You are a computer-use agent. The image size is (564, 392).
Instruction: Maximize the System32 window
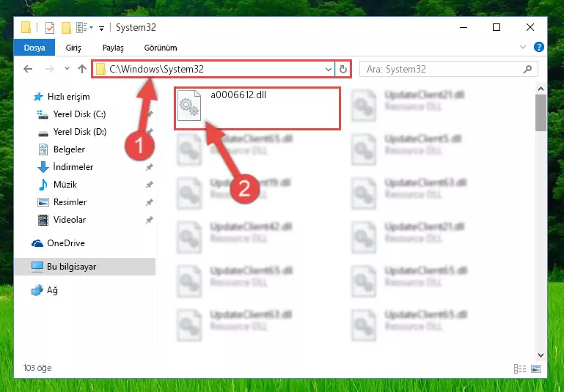coord(497,28)
